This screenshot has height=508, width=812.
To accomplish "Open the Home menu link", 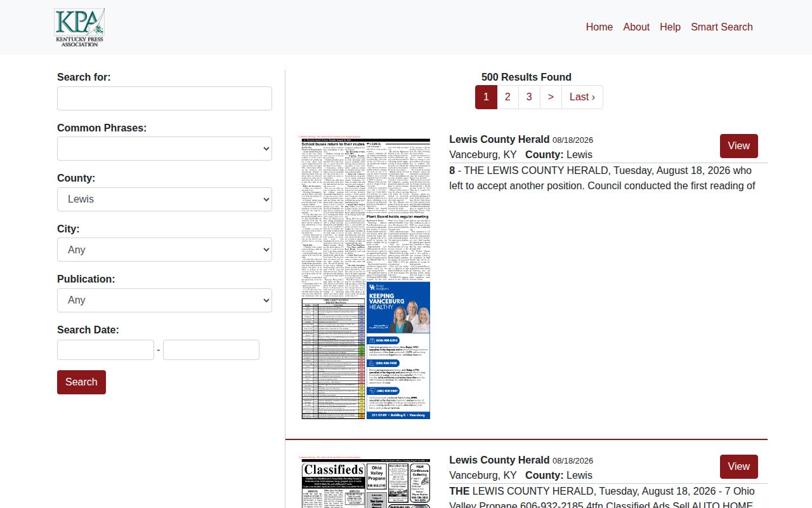I will pos(599,27).
